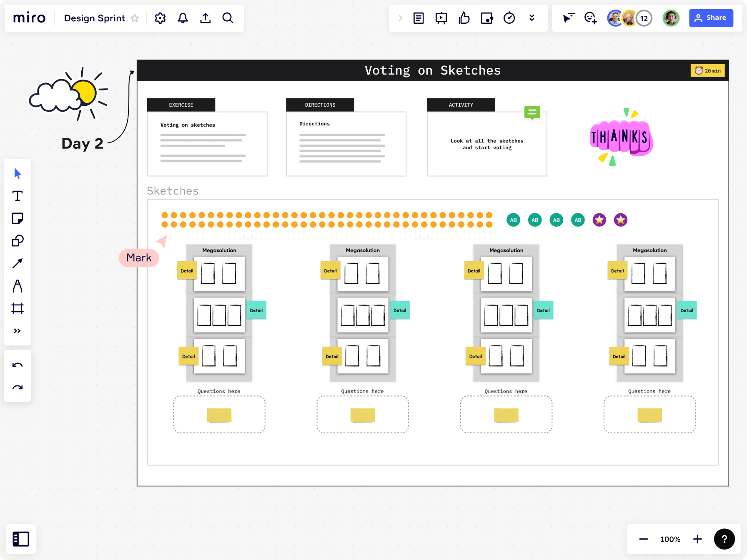Open the Design Sprint board title menu
The image size is (747, 560).
click(x=94, y=18)
